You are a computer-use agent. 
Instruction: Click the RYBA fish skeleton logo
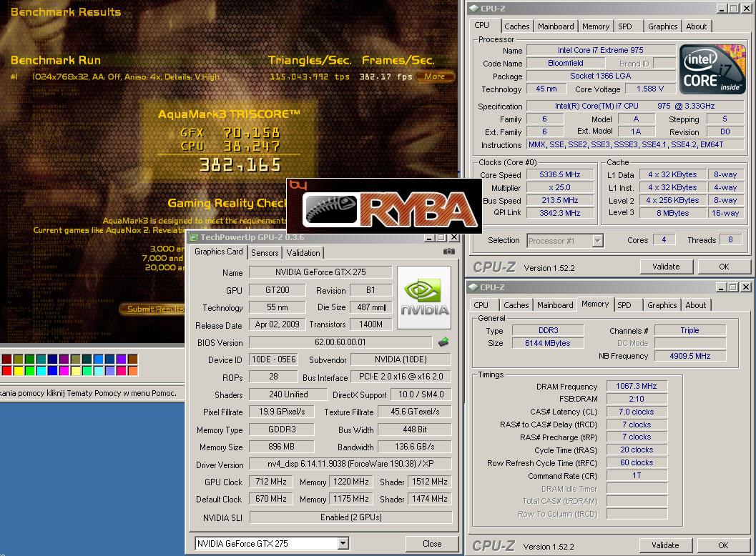(330, 209)
